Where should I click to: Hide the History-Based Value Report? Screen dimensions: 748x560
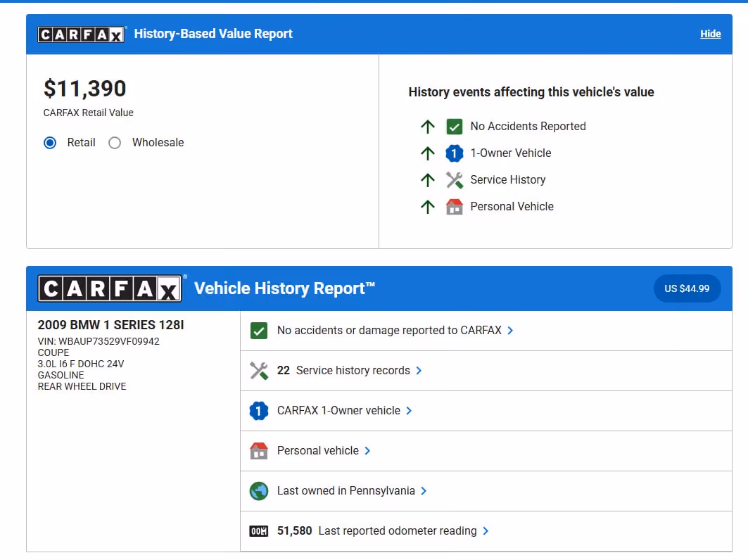[710, 34]
